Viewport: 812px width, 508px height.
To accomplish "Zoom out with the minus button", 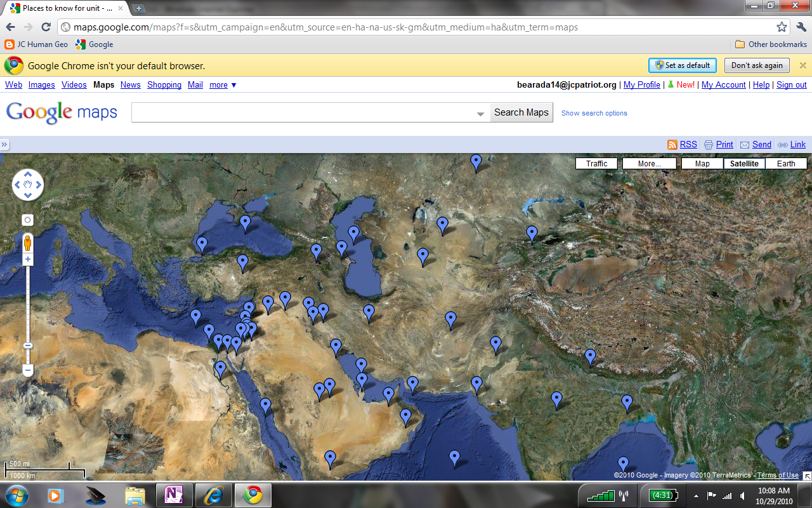I will (28, 370).
